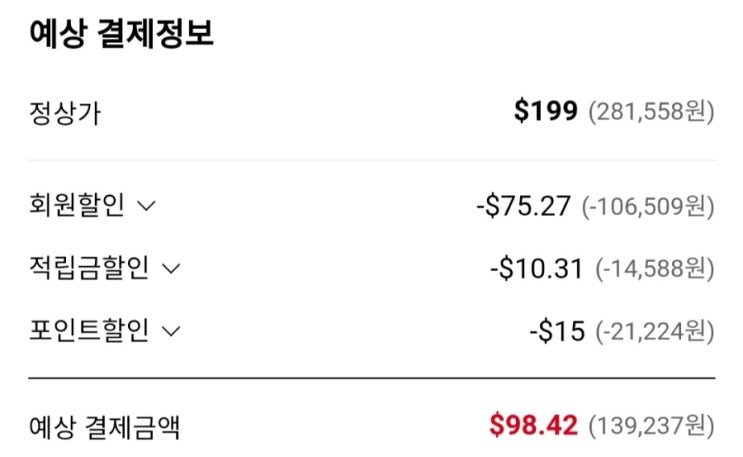Click the 281,558원 converted price
The width and height of the screenshot is (743, 457).
(x=651, y=112)
